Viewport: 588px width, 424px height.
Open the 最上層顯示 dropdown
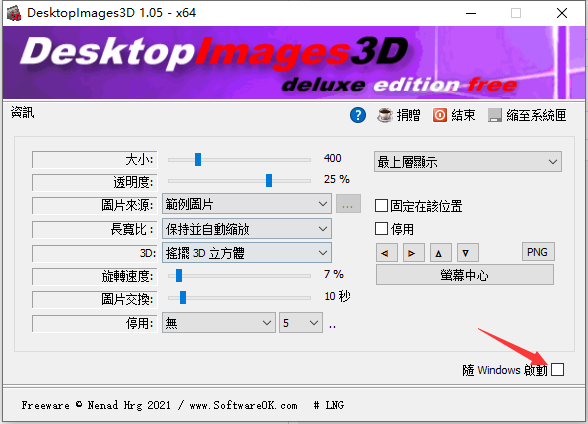tap(468, 162)
